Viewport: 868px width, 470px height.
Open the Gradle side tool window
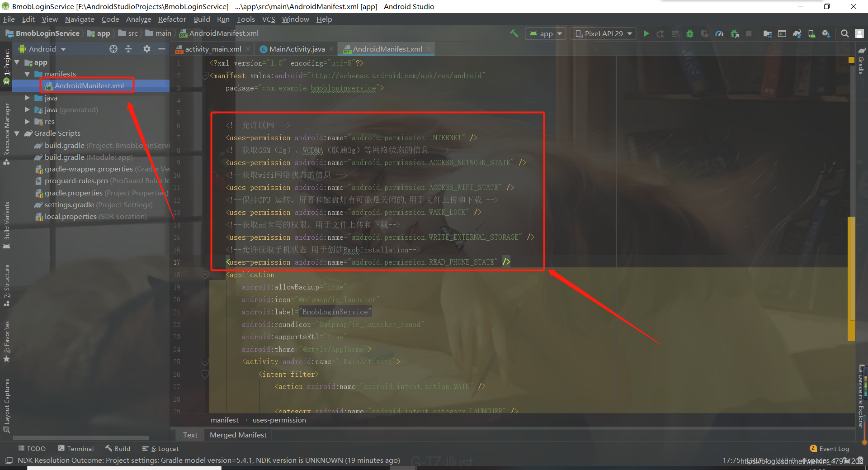tap(862, 61)
